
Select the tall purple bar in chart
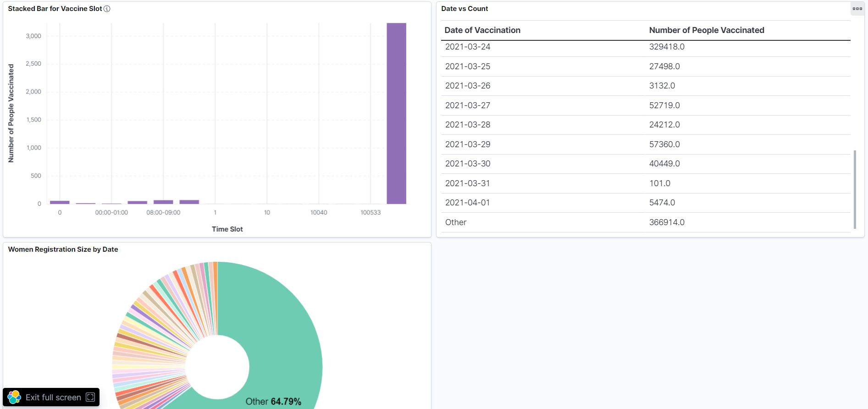pos(396,113)
